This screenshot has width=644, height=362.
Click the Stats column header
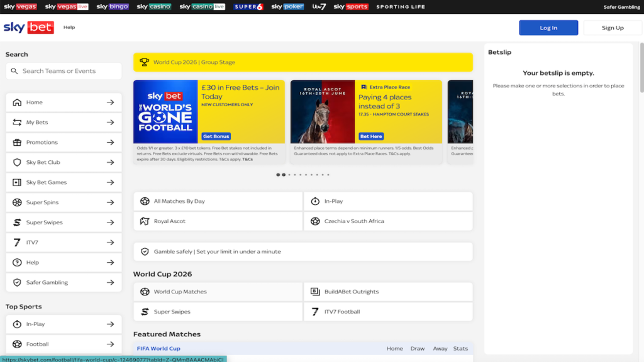point(460,348)
